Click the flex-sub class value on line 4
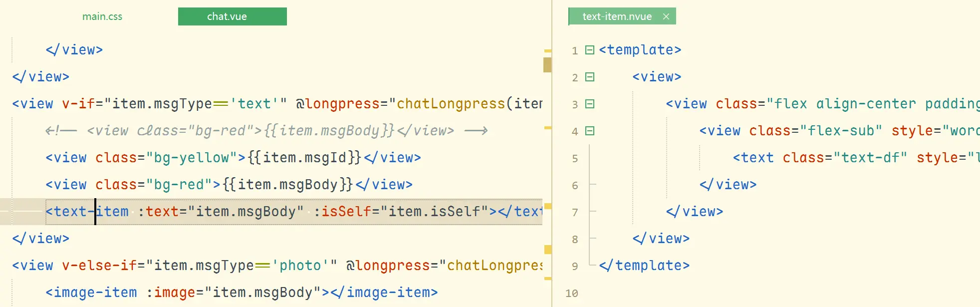 (841, 131)
